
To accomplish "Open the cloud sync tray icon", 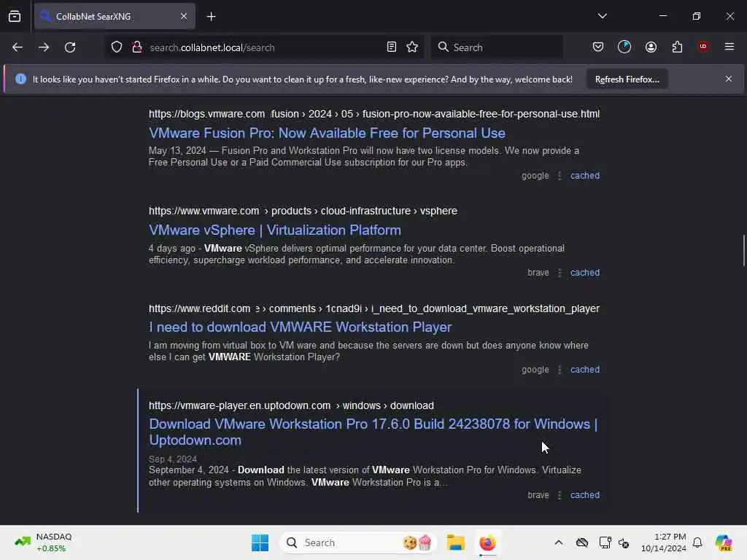I will (x=581, y=542).
